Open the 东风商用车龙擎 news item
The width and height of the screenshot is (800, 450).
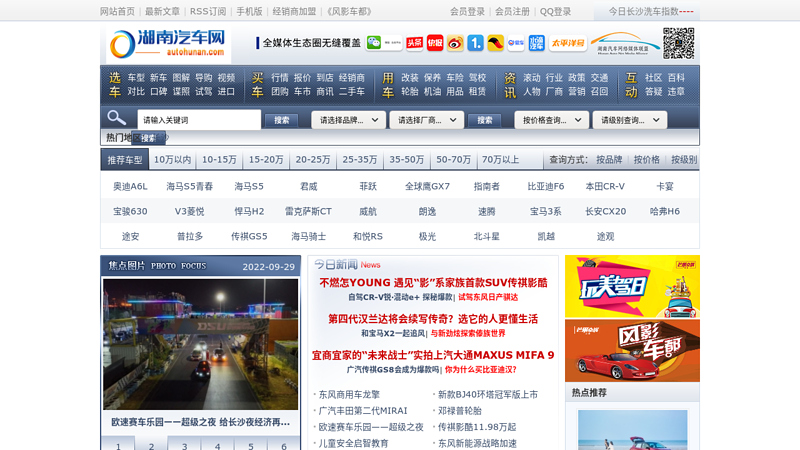tap(349, 394)
